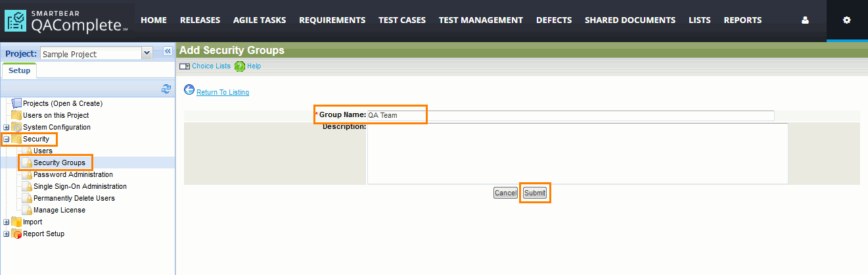Viewport: 868px width, 275px height.
Task: Click into the Description text area
Action: (577, 153)
